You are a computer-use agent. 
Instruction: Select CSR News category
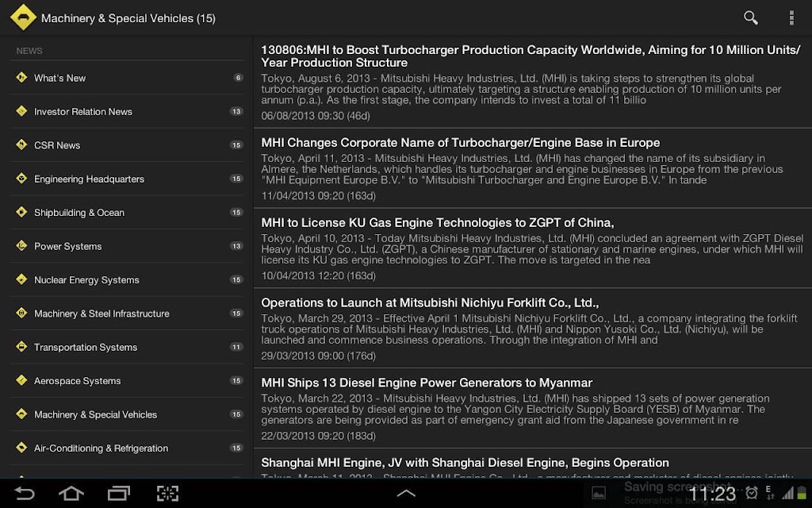point(127,145)
